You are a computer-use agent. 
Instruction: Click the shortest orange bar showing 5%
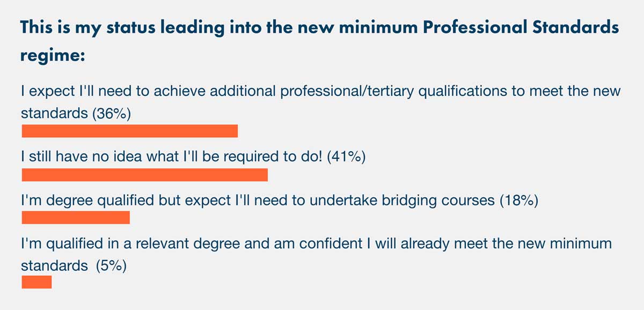click(x=36, y=282)
